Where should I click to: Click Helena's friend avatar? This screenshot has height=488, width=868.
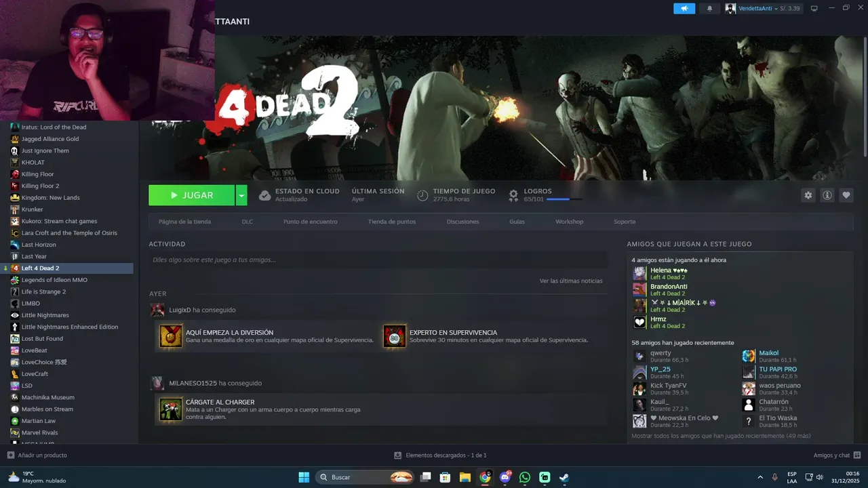coord(639,273)
